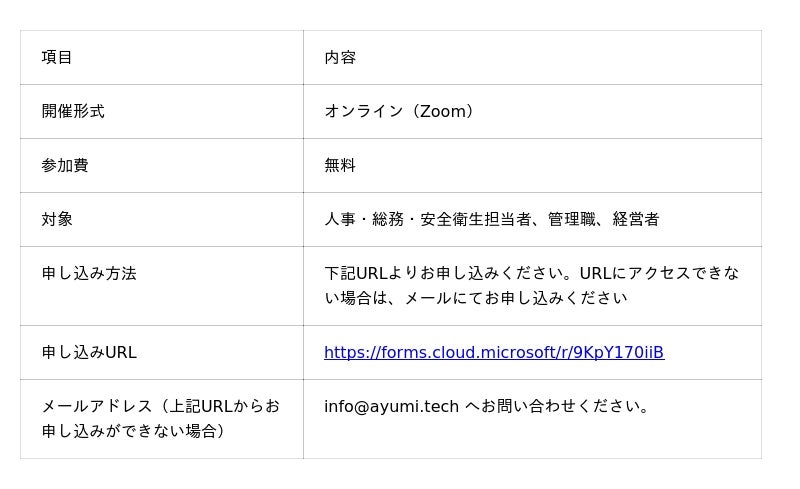Screen dimensions: 800x489
Task: Click the メールアドレス row label
Action: point(96,406)
